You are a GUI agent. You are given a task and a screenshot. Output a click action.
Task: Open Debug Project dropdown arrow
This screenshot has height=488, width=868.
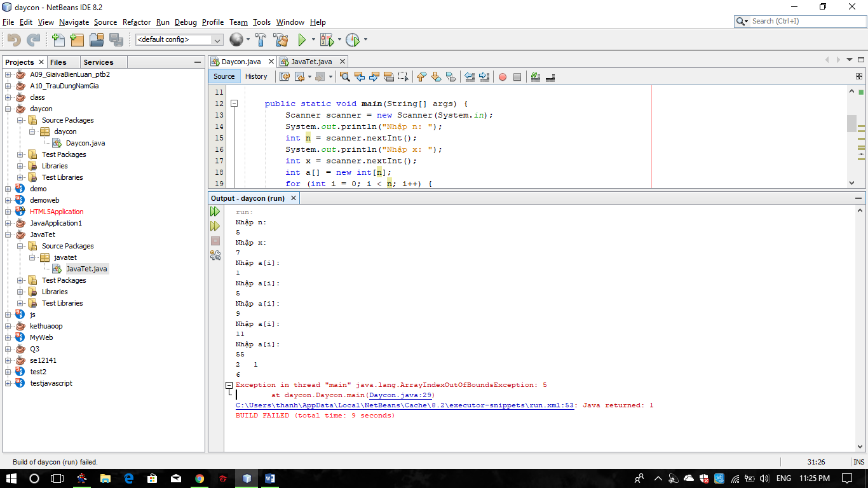point(339,40)
